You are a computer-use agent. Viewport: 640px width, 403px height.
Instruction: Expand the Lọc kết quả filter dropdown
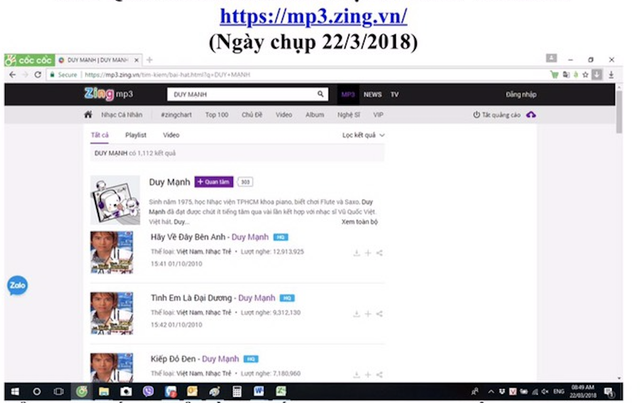pyautogui.click(x=363, y=135)
